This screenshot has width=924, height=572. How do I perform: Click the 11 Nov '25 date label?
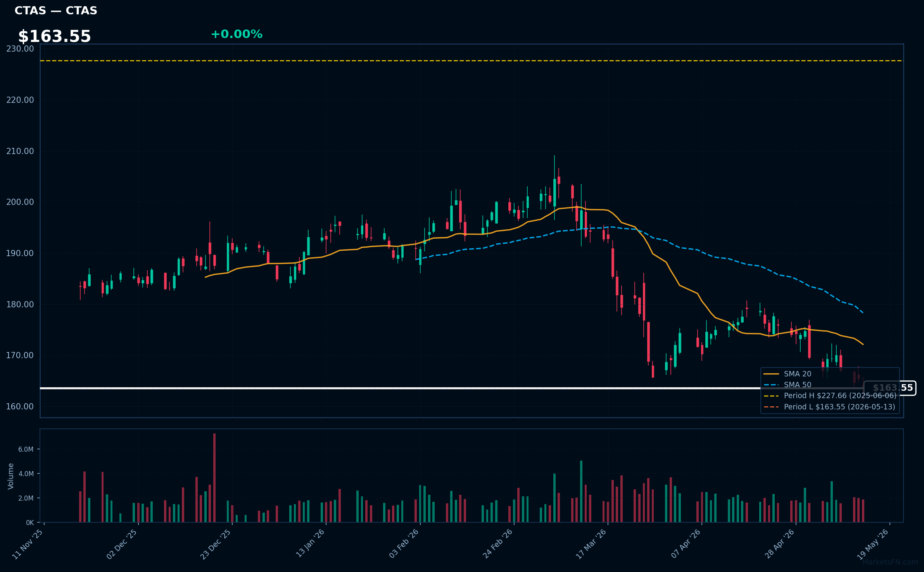(x=28, y=544)
